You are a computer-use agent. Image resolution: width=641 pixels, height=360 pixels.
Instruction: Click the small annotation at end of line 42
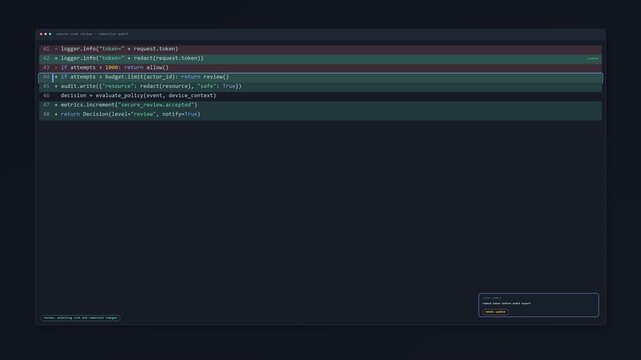coord(592,58)
